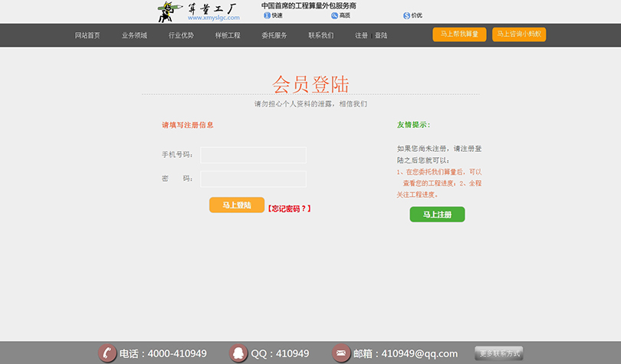Go to 行业优势 page

(181, 35)
